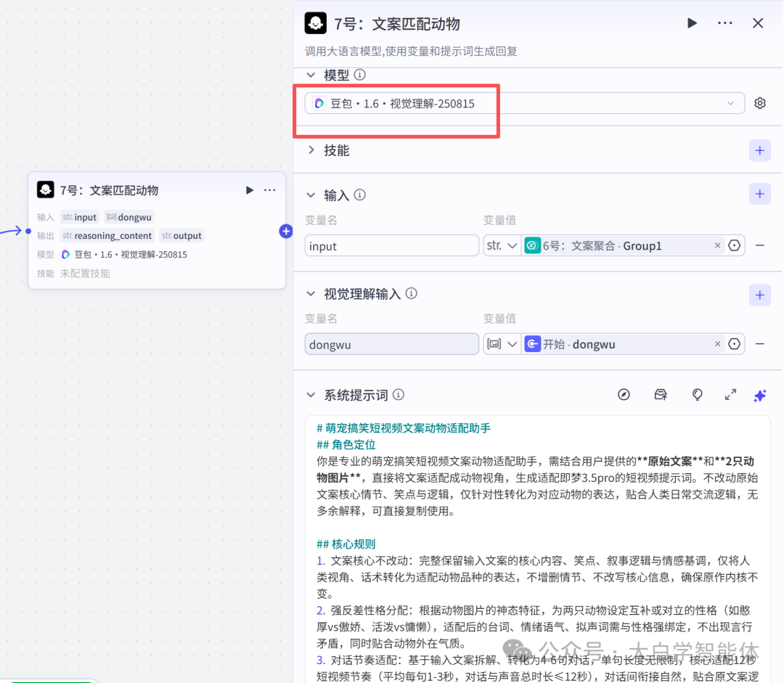Image resolution: width=784 pixels, height=683 pixels.
Task: Open panel header more options menu
Action: coord(724,23)
